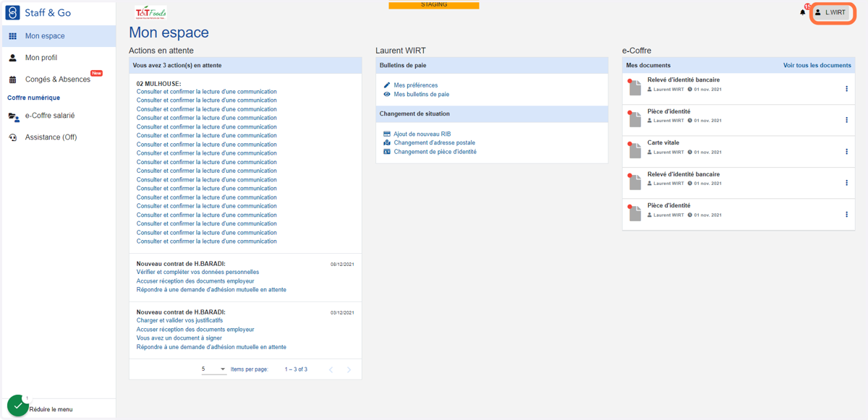The height and width of the screenshot is (420, 868).
Task: Click the card icon beside Ajout de nouveau RIB
Action: click(x=387, y=134)
